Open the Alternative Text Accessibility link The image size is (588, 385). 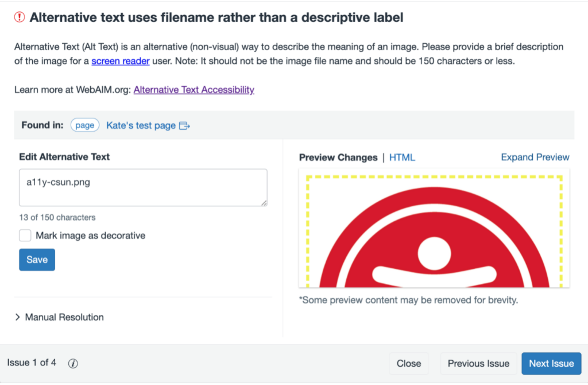pyautogui.click(x=194, y=90)
